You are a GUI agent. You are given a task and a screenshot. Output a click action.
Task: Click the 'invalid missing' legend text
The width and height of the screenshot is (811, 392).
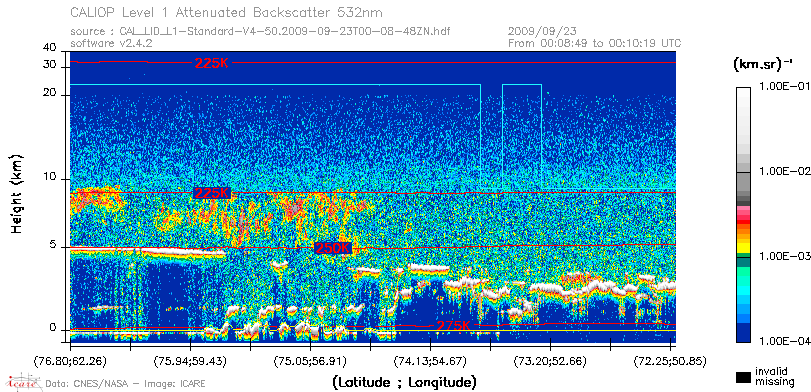[x=774, y=376]
